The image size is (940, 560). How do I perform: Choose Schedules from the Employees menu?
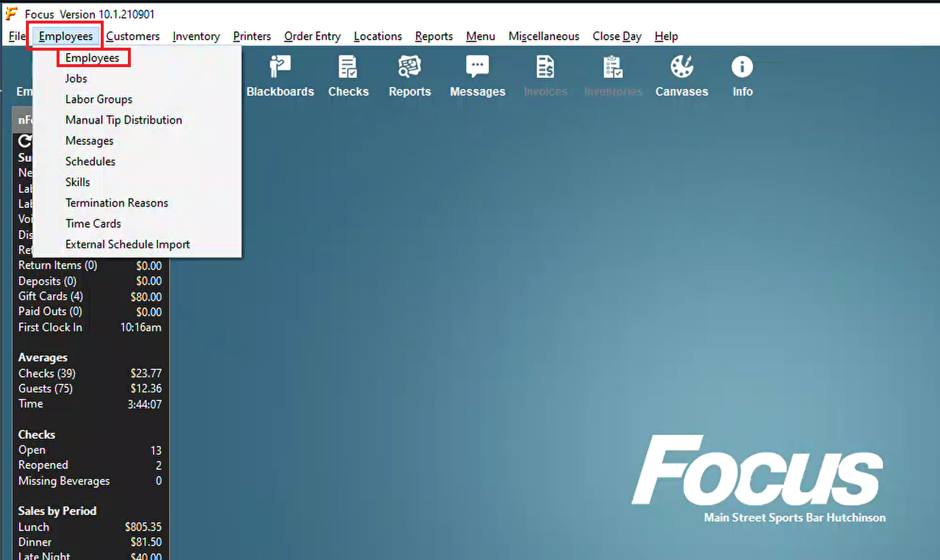(x=90, y=161)
